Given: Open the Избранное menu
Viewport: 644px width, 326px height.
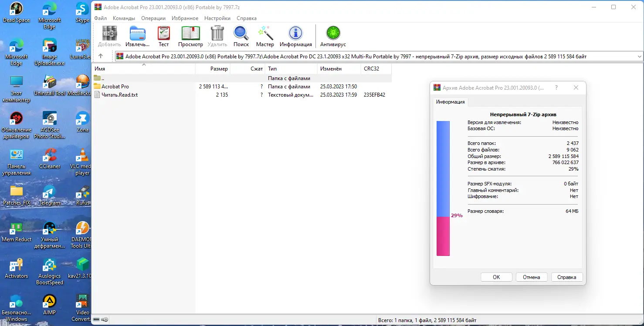Looking at the screenshot, I should (185, 18).
